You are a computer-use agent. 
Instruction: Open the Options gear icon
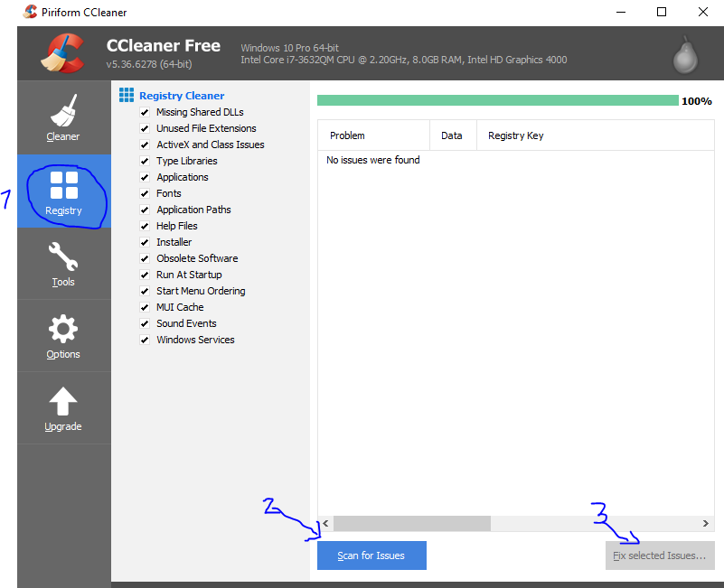coord(63,329)
